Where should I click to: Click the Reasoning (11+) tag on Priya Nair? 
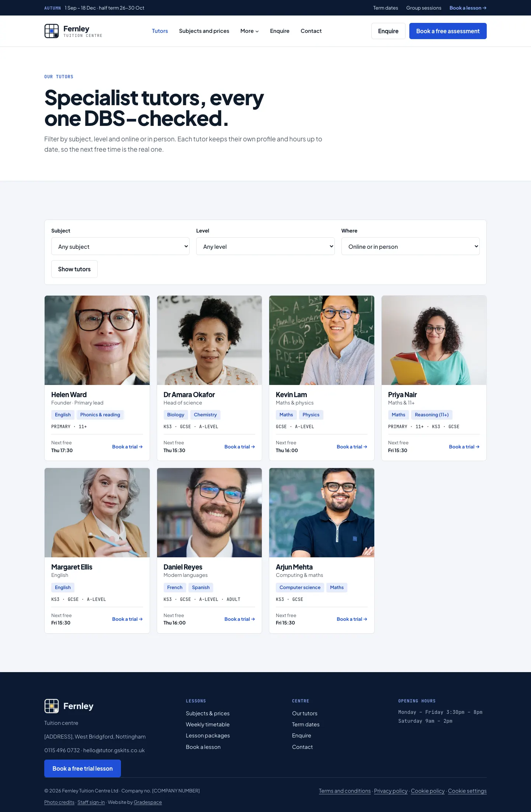(432, 415)
